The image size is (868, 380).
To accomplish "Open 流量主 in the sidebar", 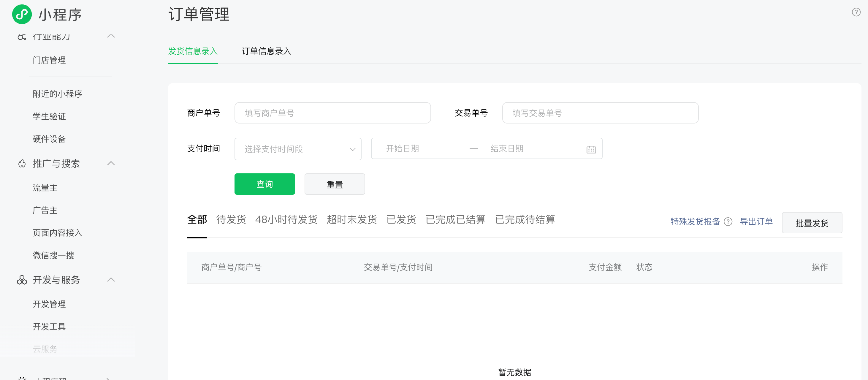I will pyautogui.click(x=45, y=188).
